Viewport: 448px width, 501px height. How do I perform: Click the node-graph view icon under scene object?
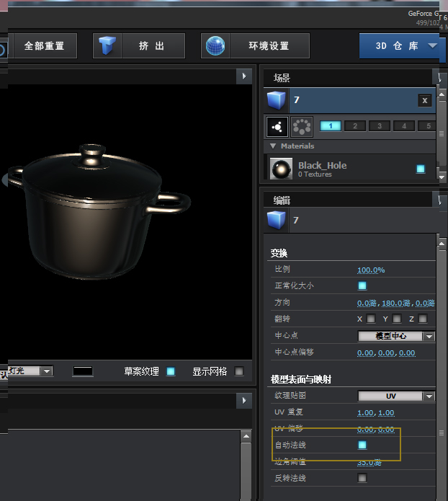click(x=277, y=127)
